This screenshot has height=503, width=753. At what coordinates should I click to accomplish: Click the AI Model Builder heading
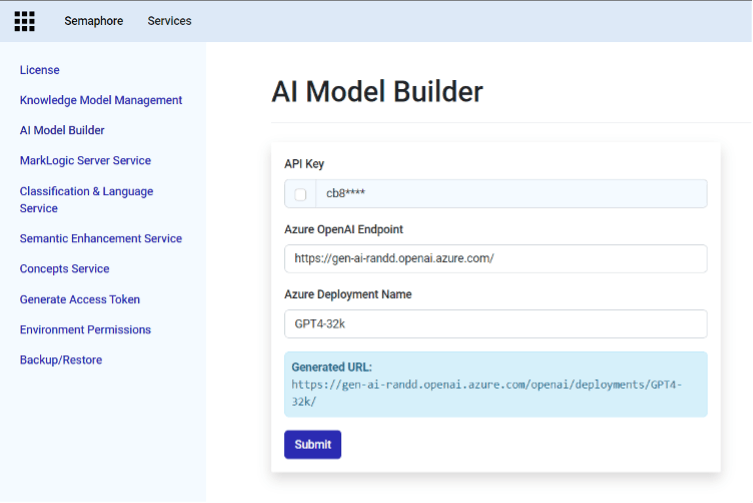click(377, 92)
